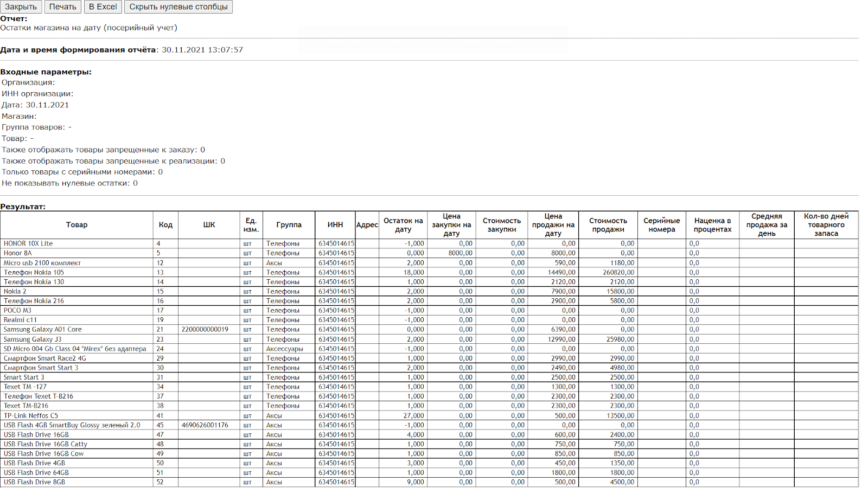The width and height of the screenshot is (868, 488).
Task: Select the Группа column header
Action: [x=289, y=225]
